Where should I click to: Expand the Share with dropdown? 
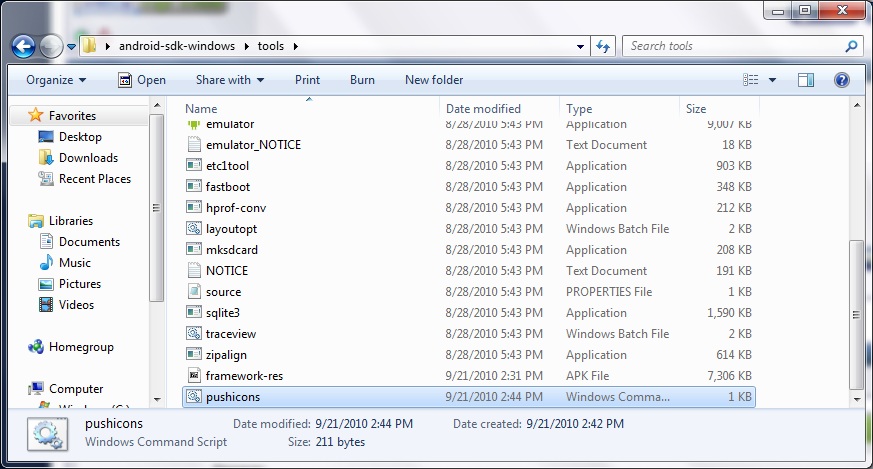tap(229, 80)
